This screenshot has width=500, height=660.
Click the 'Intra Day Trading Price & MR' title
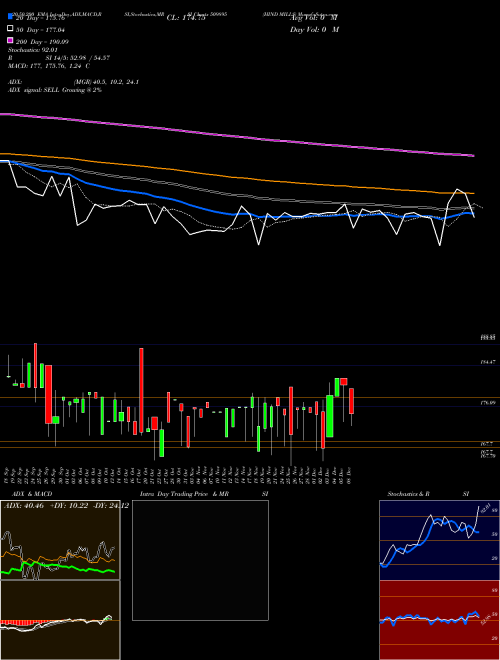(185, 494)
